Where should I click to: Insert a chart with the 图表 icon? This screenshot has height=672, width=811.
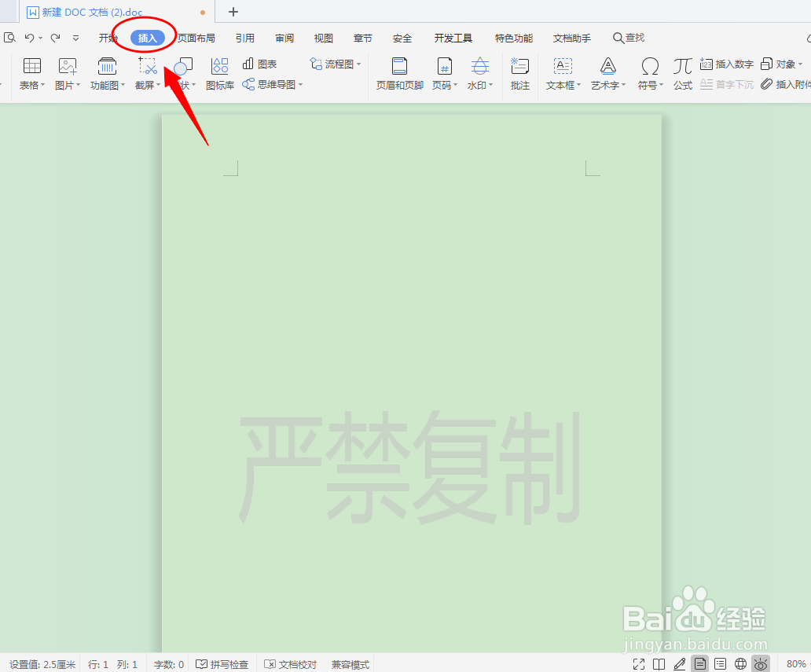[259, 64]
